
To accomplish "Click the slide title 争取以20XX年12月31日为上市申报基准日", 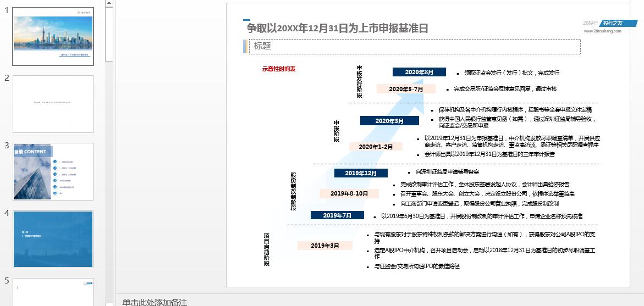I will click(x=338, y=29).
